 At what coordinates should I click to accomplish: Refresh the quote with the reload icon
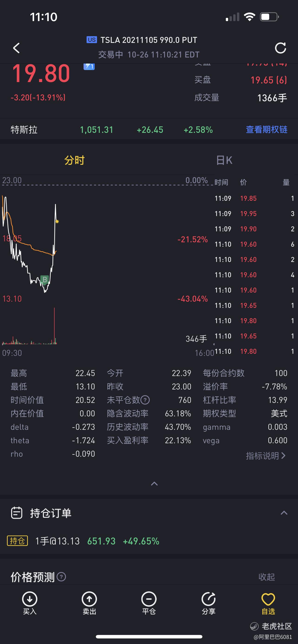coord(280,48)
